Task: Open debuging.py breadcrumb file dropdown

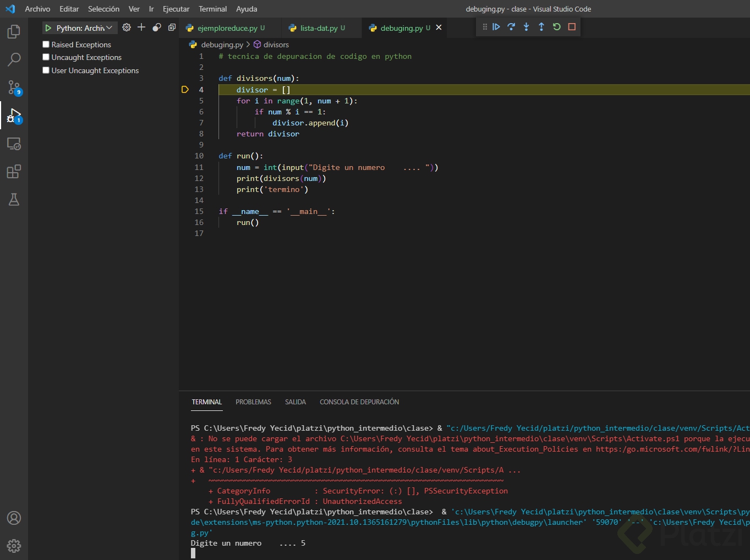Action: (222, 45)
